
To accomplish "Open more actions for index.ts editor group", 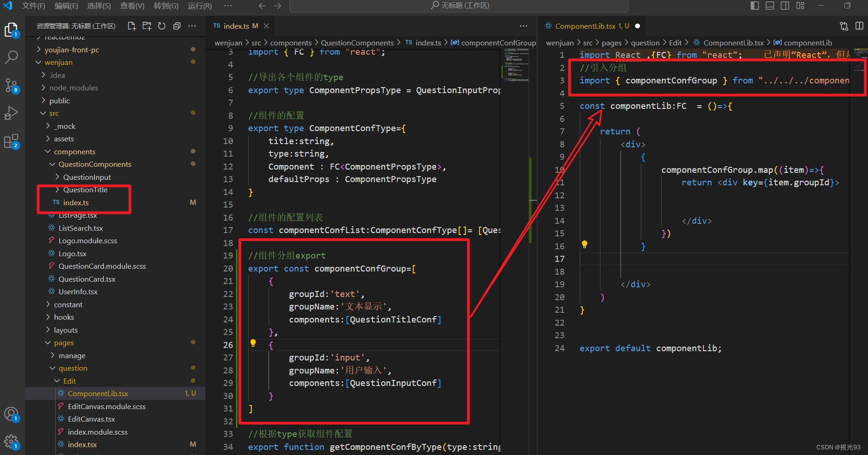I will pyautogui.click(x=523, y=26).
